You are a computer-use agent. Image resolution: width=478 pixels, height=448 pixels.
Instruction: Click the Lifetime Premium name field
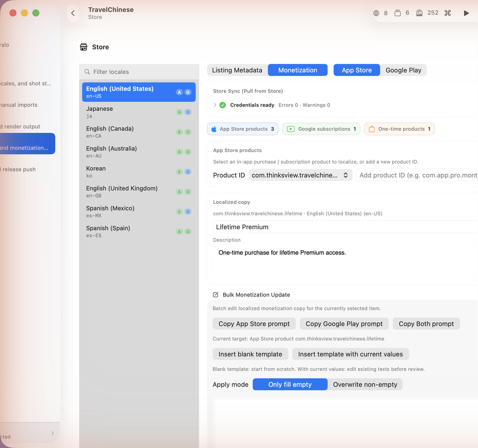pyautogui.click(x=345, y=227)
